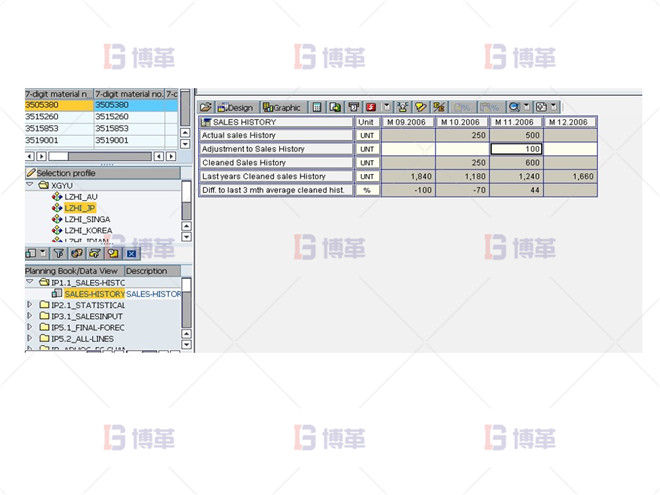
Task: Select material row 3515260
Action: pyautogui.click(x=58, y=116)
